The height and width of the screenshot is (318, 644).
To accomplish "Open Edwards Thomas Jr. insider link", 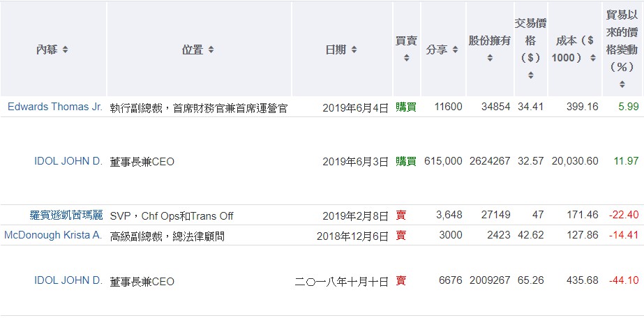I will 55,107.
